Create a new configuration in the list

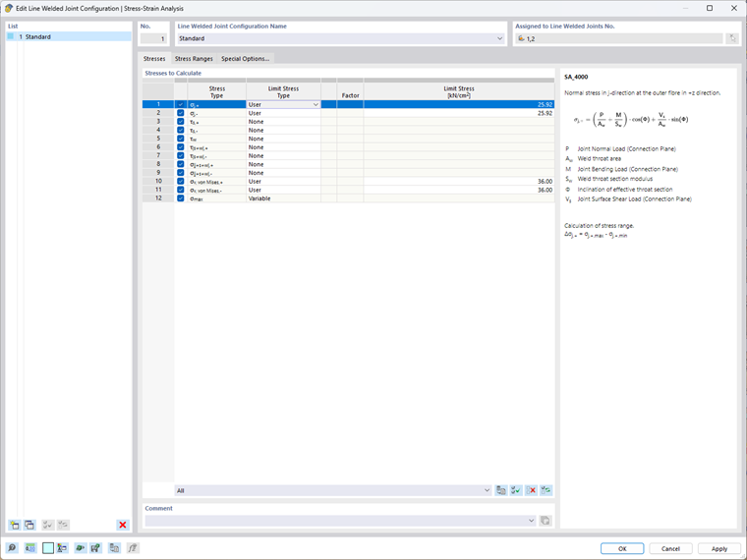click(15, 525)
